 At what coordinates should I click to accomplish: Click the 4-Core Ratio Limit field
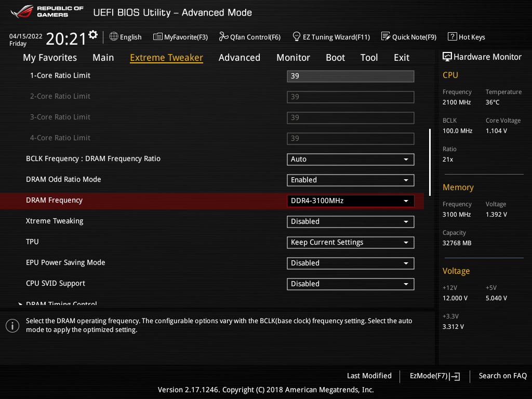(x=350, y=138)
